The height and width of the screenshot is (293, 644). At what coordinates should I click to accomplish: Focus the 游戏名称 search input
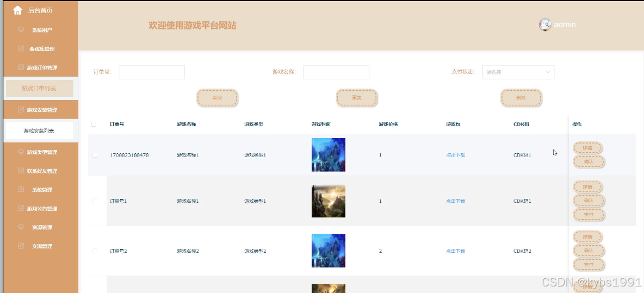(336, 72)
